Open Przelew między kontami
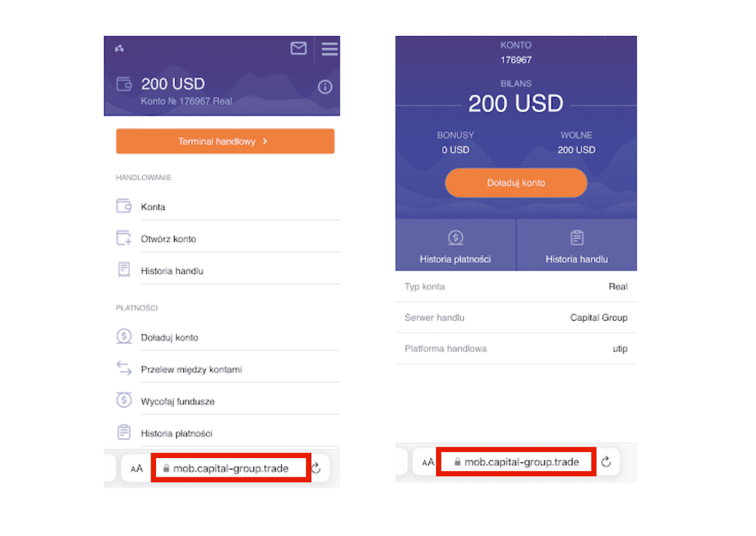Screen dimensions: 756x536 191,369
